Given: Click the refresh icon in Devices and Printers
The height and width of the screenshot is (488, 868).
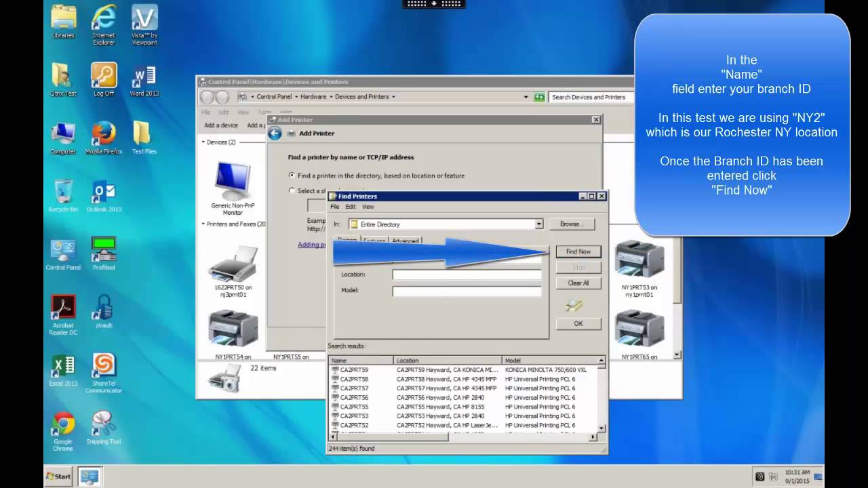Looking at the screenshot, I should point(539,97).
